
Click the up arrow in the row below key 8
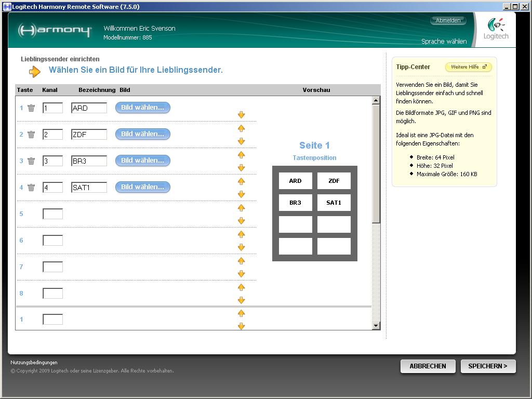point(241,313)
